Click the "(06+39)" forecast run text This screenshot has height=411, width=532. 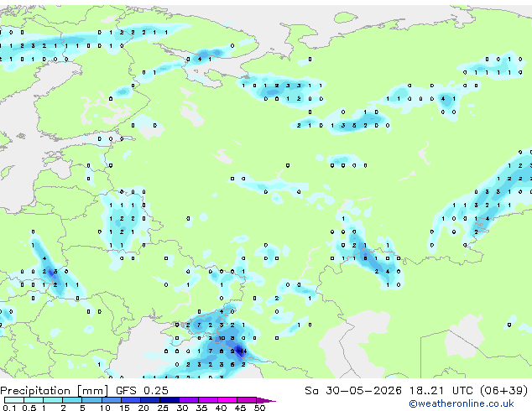pyautogui.click(x=504, y=391)
